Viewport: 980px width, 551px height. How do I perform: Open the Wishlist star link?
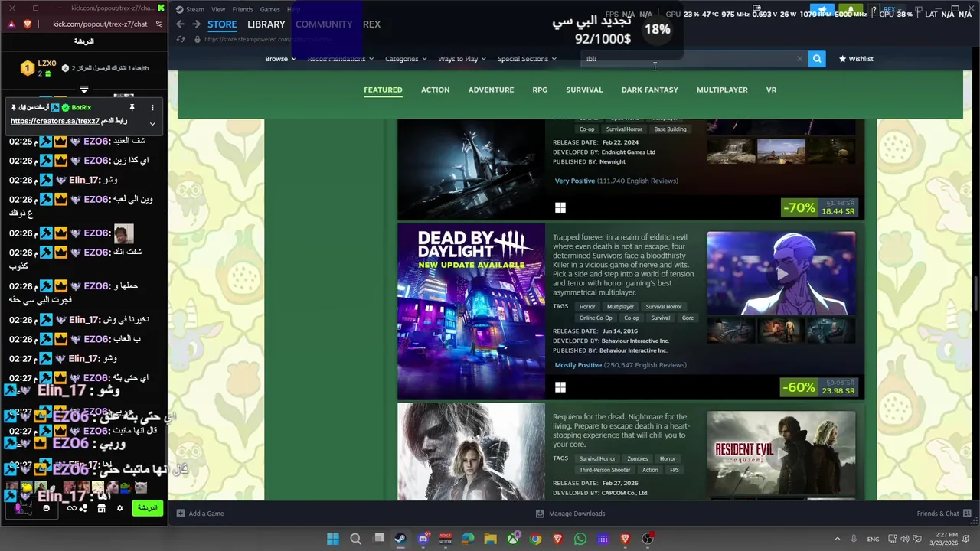pyautogui.click(x=856, y=59)
